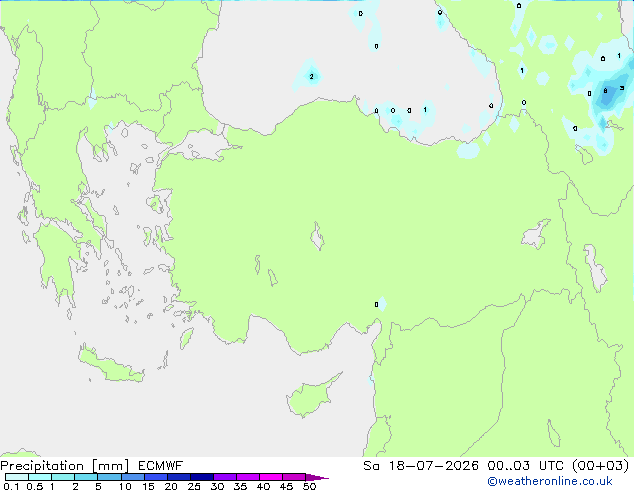
Task: Select the "30" legend label
Action: tap(217, 486)
